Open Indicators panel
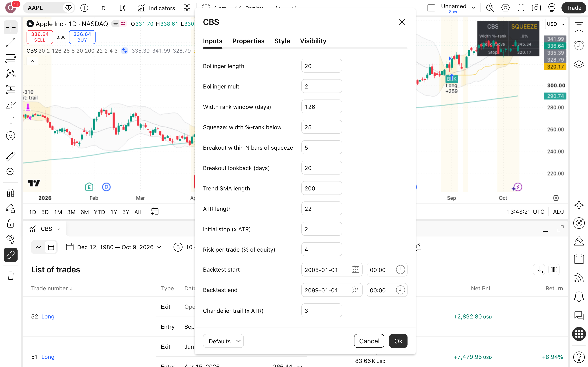 (x=156, y=8)
